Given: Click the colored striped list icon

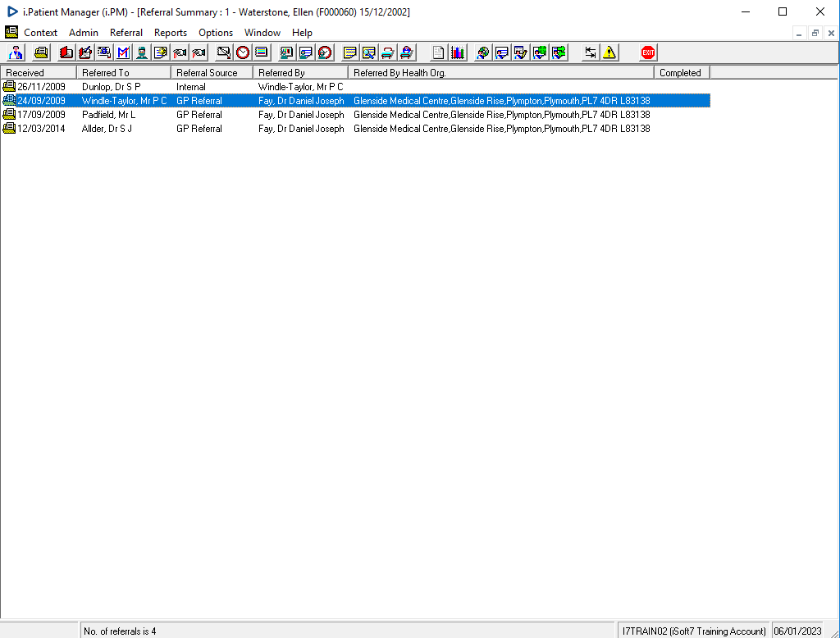Looking at the screenshot, I should click(x=262, y=52).
